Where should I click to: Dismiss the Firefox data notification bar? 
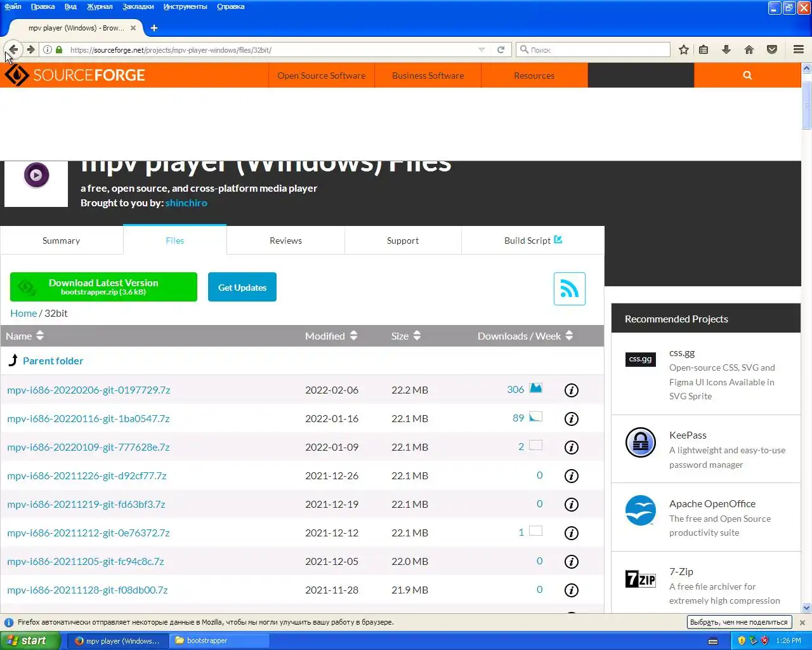tap(802, 622)
